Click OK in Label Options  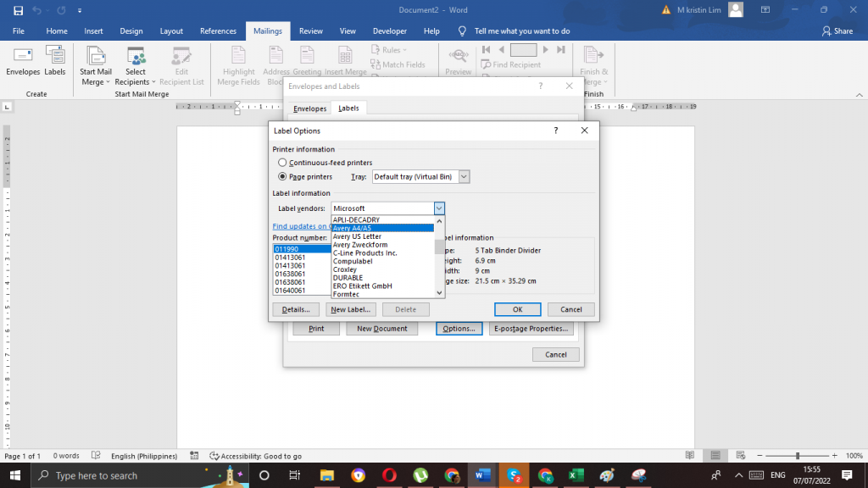[x=518, y=309]
